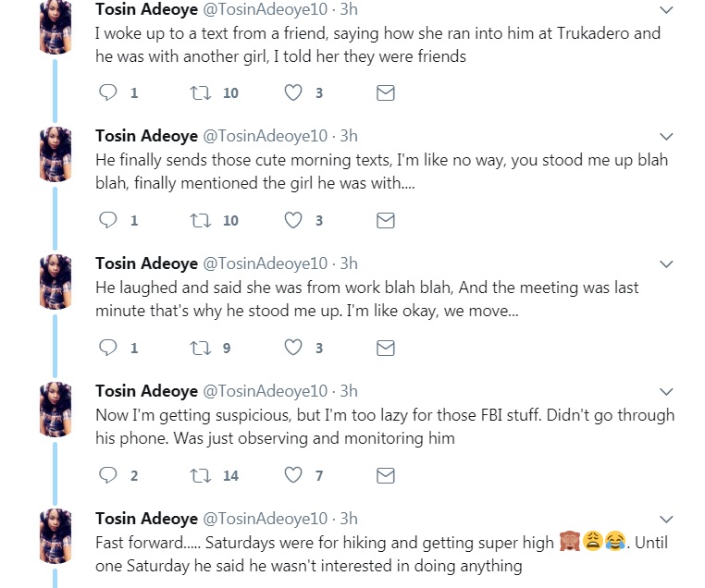Open more options on the Trukadero tweet
Image resolution: width=705 pixels, height=588 pixels.
(x=666, y=9)
